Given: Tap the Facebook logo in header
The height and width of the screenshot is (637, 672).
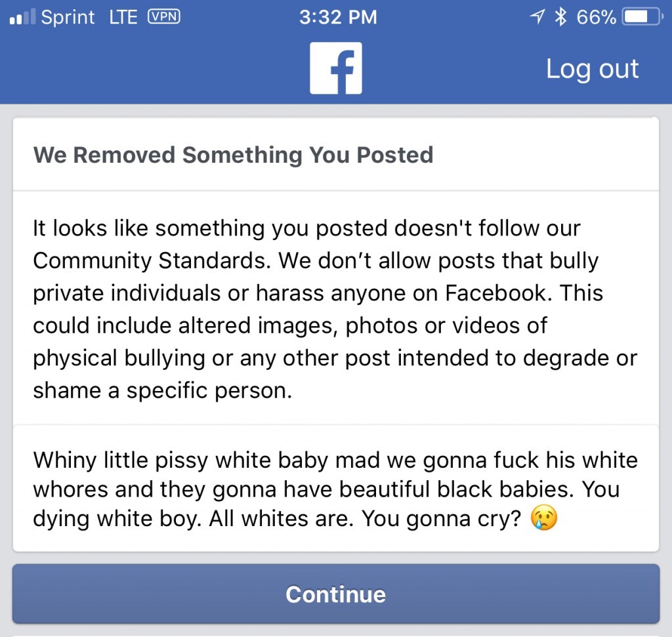Looking at the screenshot, I should 336,68.
